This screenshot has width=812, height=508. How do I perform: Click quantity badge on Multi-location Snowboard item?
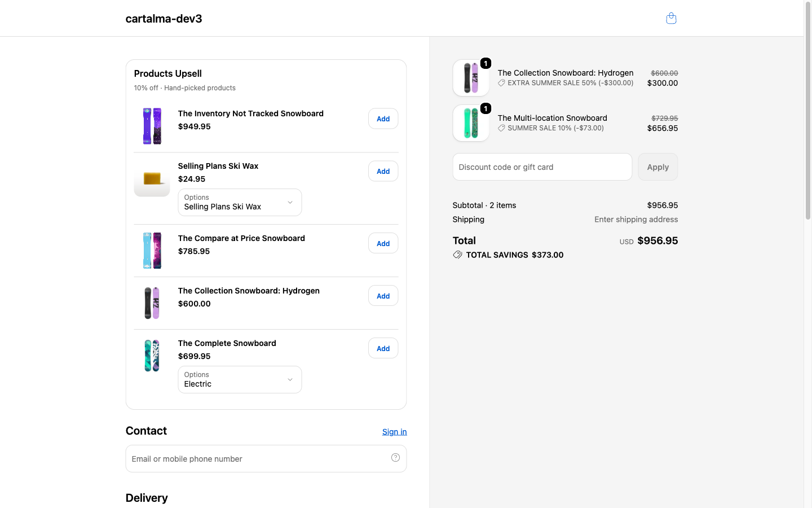tap(486, 108)
